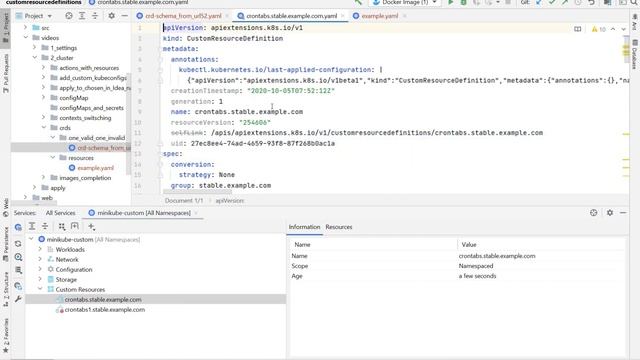Go to previous highlighted problem arrow
The image size is (640, 360).
(x=613, y=29)
